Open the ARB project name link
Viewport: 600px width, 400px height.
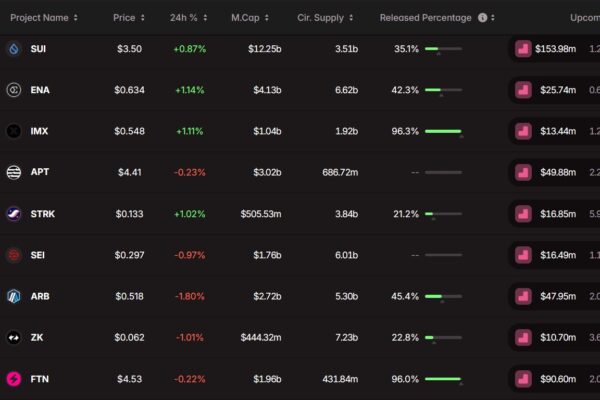(x=40, y=296)
